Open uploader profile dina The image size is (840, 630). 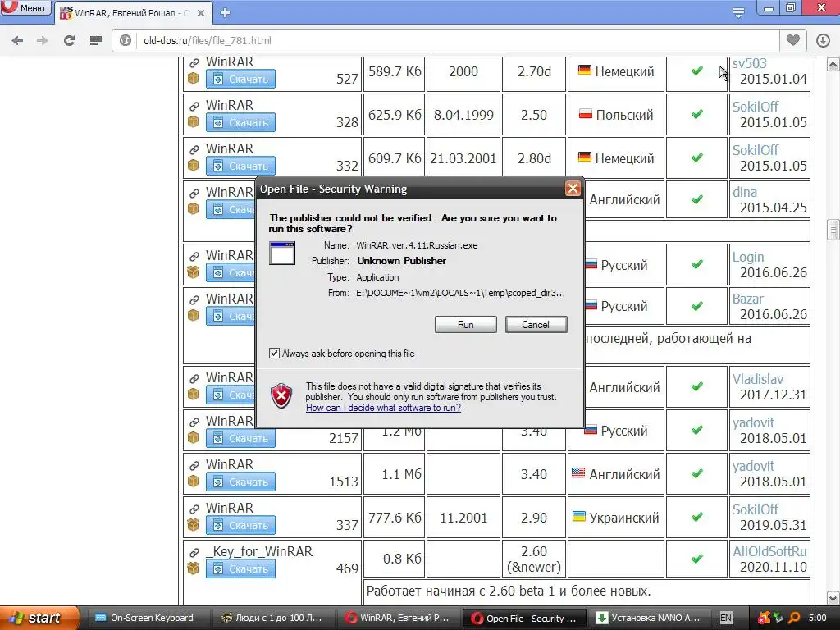click(745, 192)
